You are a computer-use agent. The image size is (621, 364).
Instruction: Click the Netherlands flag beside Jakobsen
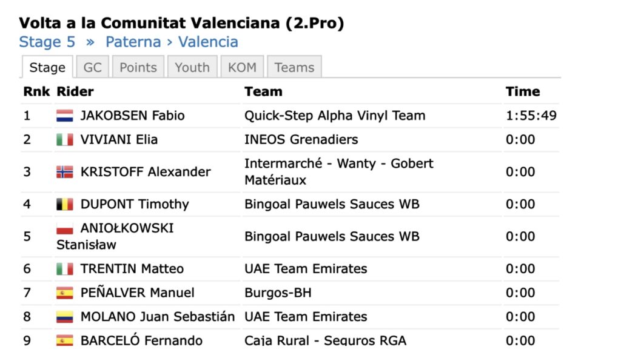[x=65, y=116]
